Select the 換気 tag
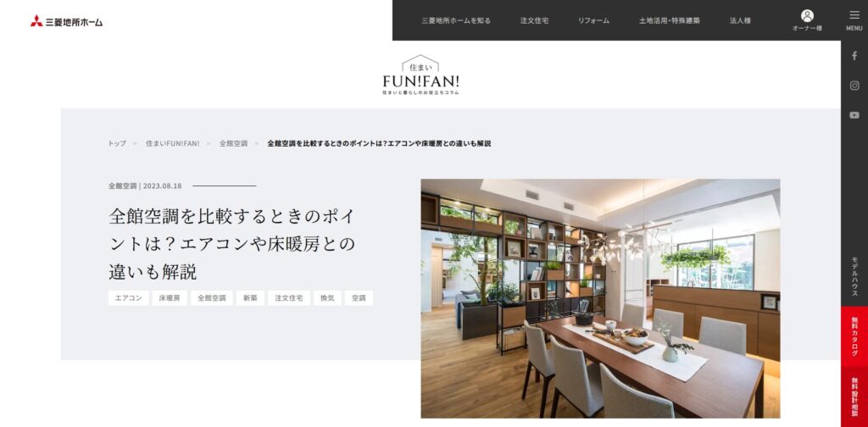Viewport: 868px width, 427px height. (327, 298)
